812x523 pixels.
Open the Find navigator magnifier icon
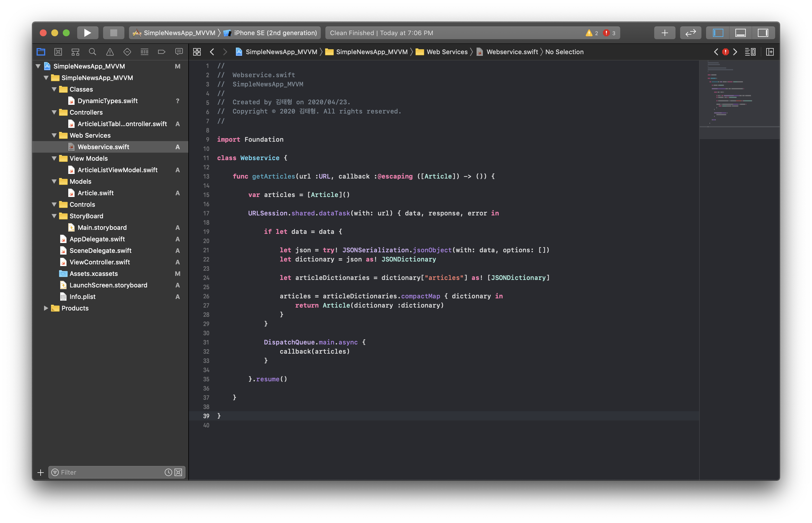(x=92, y=52)
